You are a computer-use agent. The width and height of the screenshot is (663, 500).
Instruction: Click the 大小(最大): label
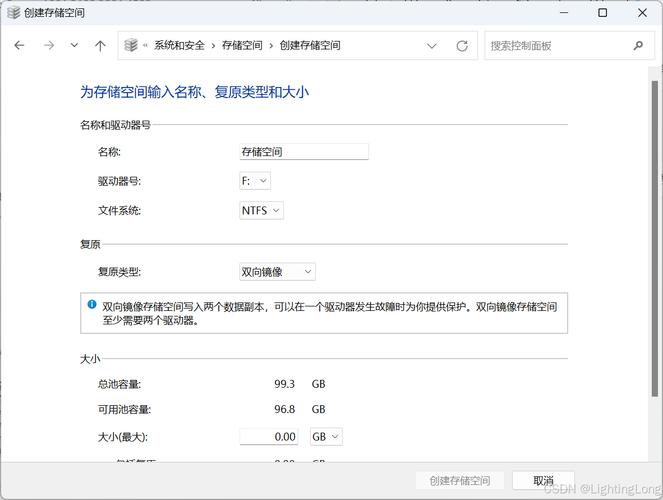(x=123, y=437)
